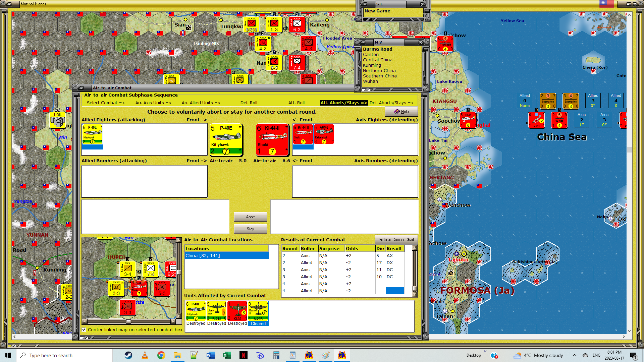644x362 pixels.
Task: Click the yellow 3-4 cavalry counter in linked minimap
Action: (x=127, y=269)
